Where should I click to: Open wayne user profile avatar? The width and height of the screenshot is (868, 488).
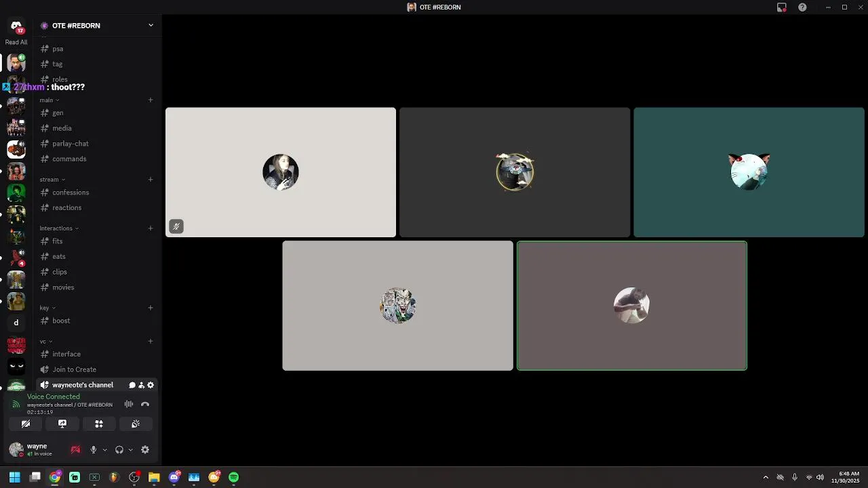pyautogui.click(x=16, y=449)
